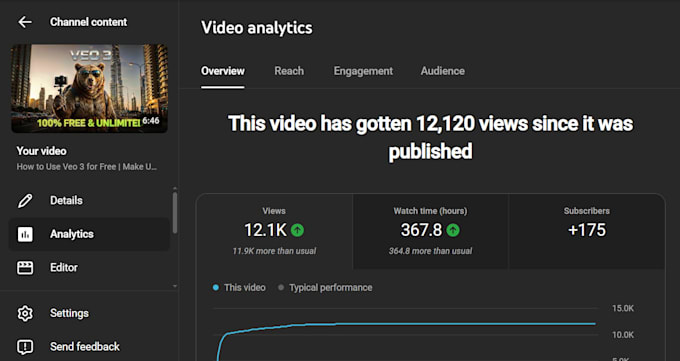Select the Views metric card
Image resolution: width=680 pixels, height=361 pixels.
point(275,232)
